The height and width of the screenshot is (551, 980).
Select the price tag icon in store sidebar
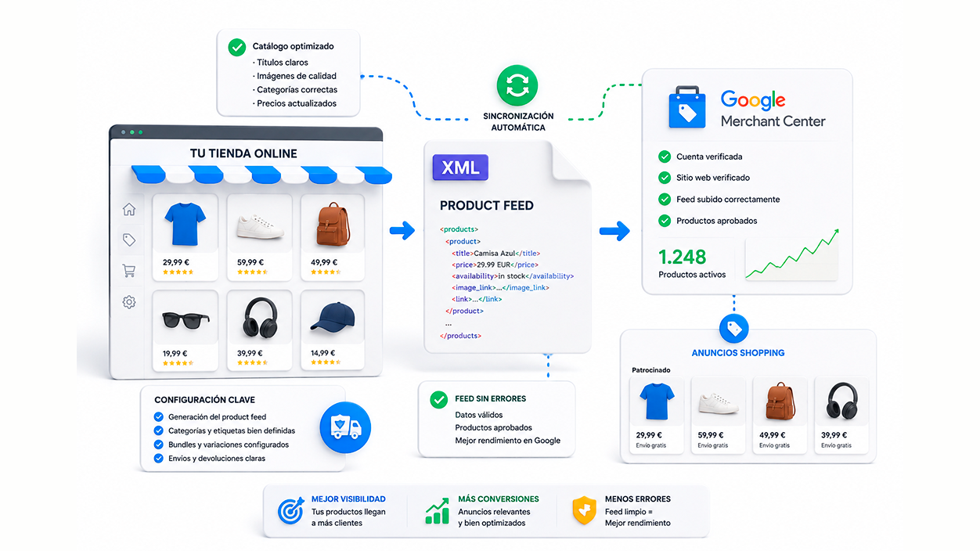click(129, 240)
